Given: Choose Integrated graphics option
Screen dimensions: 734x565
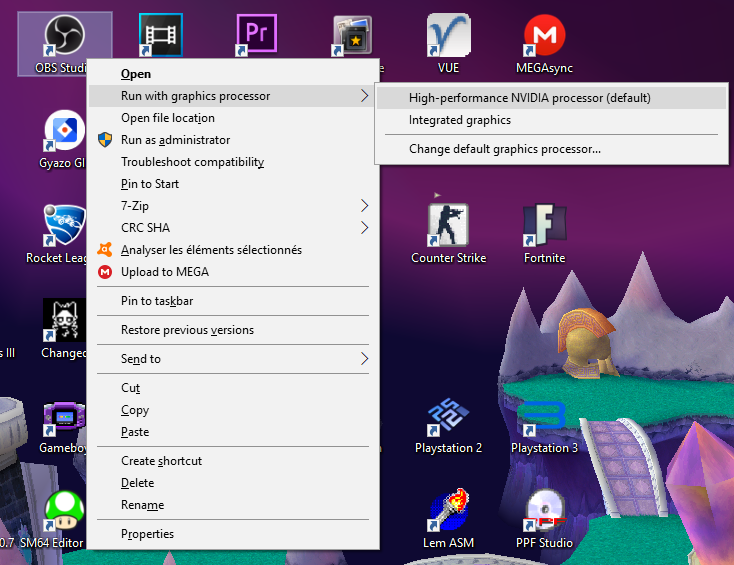Looking at the screenshot, I should coord(551,120).
